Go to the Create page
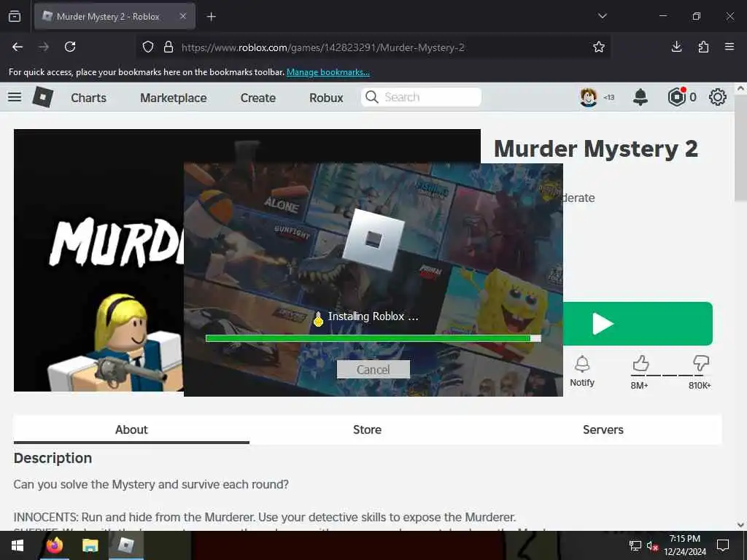This screenshot has height=560, width=747. click(x=258, y=98)
